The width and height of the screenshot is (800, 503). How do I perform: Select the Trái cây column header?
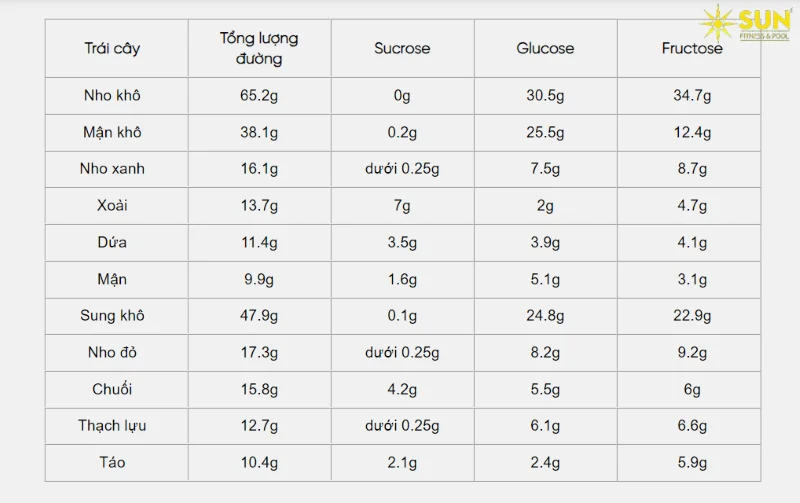coord(112,48)
